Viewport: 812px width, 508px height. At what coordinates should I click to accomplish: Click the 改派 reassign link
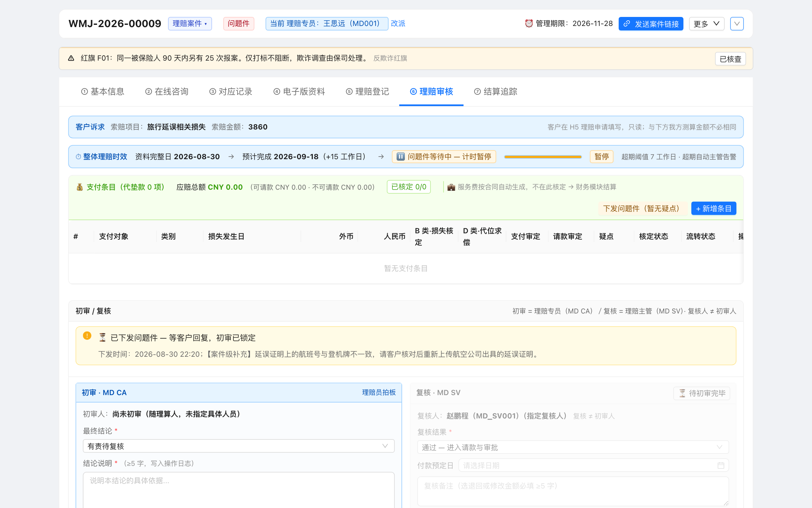click(398, 23)
